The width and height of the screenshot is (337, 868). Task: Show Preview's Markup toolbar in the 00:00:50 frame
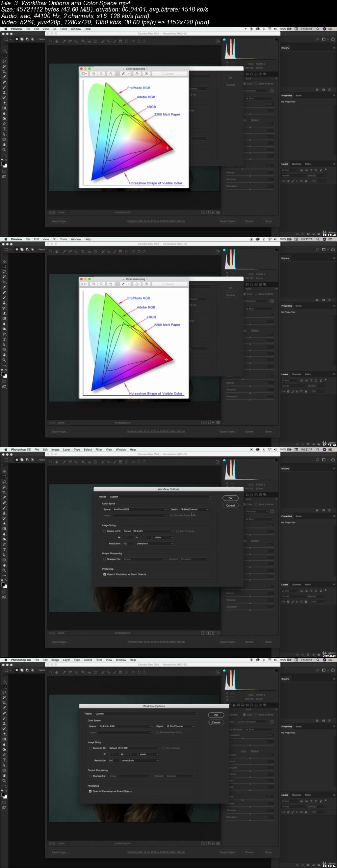pyautogui.click(x=146, y=73)
